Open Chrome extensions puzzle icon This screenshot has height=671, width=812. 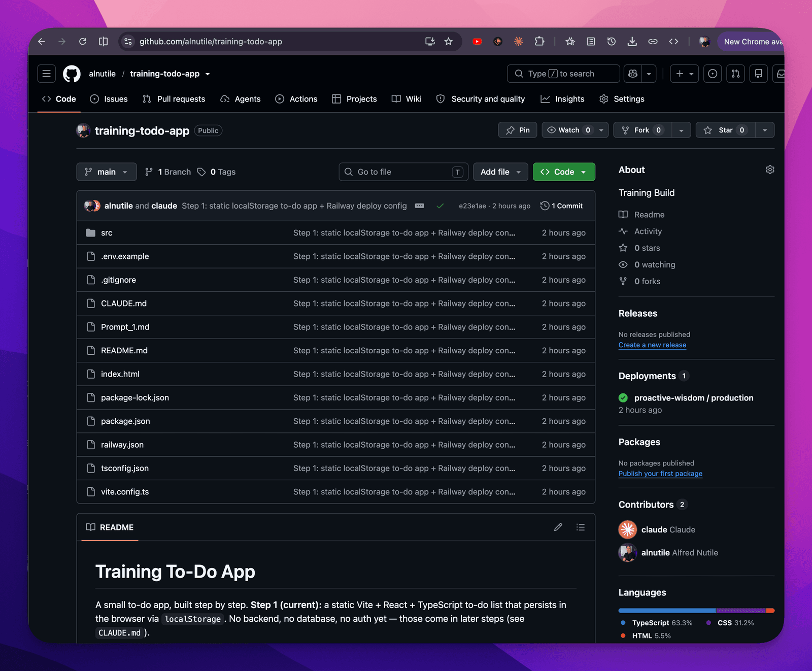539,42
